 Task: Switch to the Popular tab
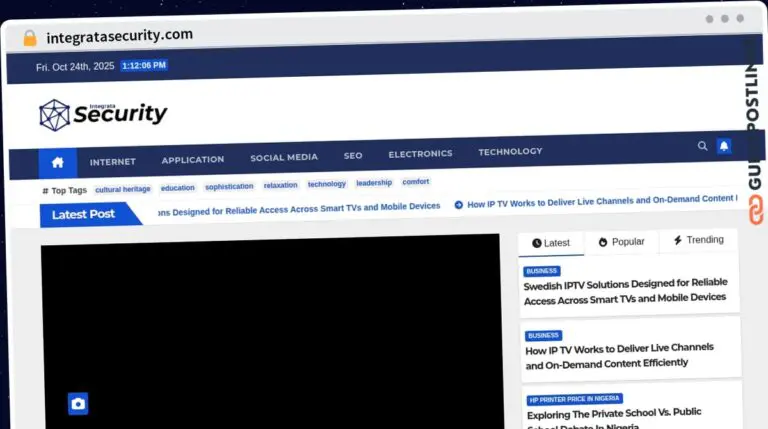tap(622, 241)
